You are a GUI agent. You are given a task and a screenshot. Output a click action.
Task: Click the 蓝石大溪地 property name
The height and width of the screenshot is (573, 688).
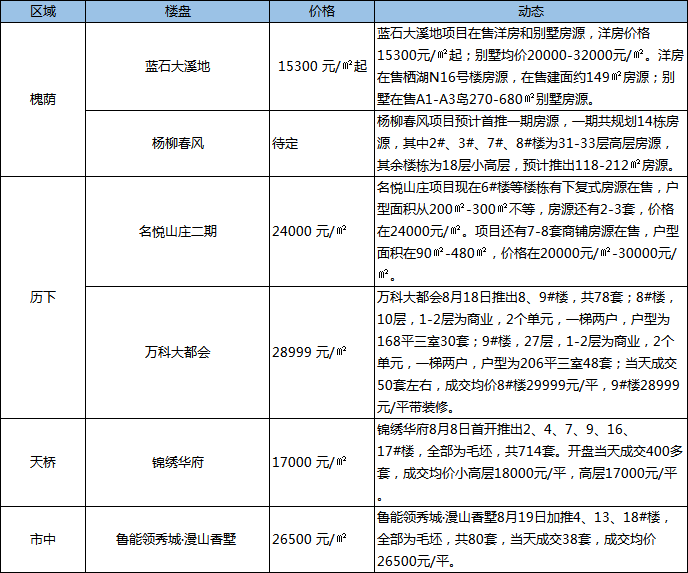tap(177, 66)
